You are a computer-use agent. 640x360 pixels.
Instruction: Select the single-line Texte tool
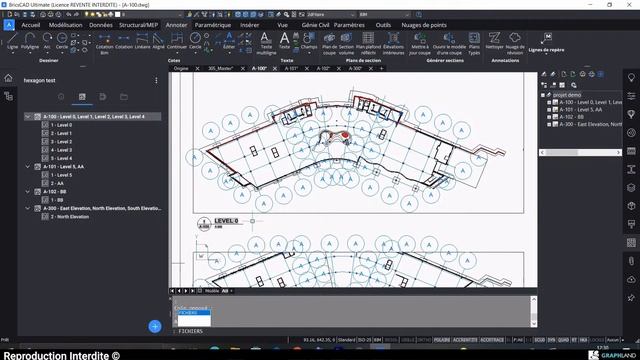click(284, 41)
